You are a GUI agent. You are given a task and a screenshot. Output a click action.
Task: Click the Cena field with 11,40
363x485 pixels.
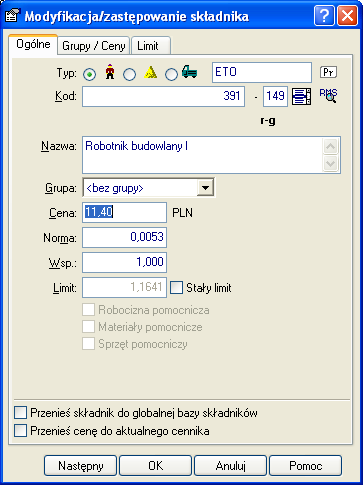[x=124, y=212]
